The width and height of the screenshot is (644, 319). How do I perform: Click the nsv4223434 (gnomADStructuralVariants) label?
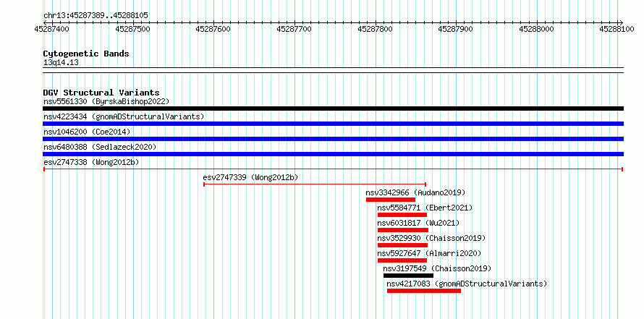[x=124, y=116]
